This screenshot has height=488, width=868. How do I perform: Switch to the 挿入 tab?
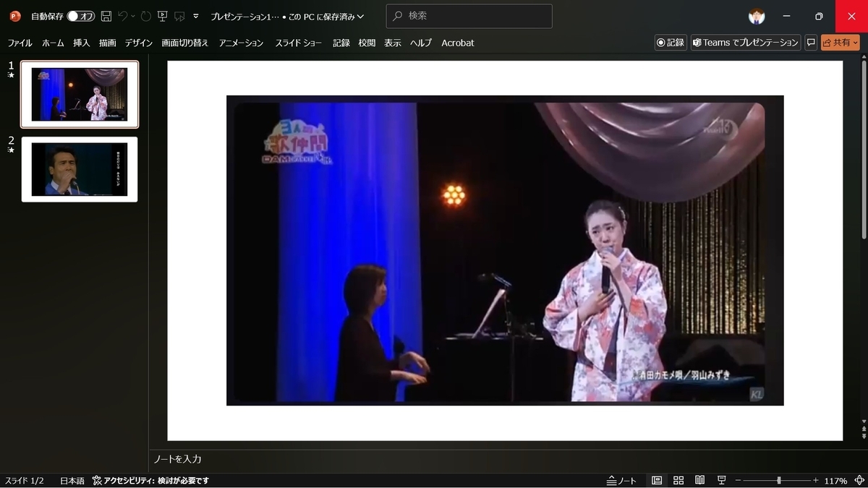pyautogui.click(x=82, y=43)
